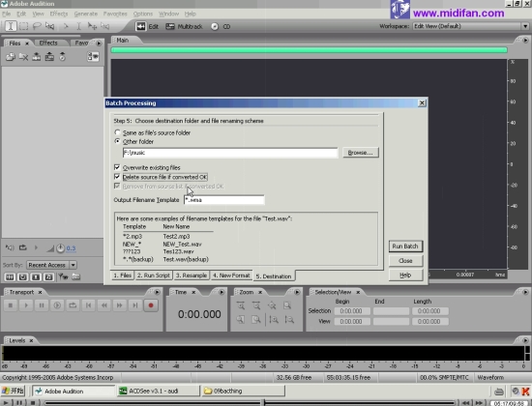
Task: Open the Zoom panel options arrow
Action: click(297, 292)
